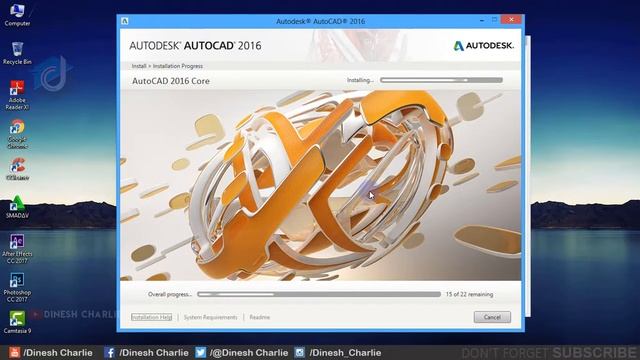640x360 pixels.
Task: Click the Overall progress bar
Action: [319, 294]
